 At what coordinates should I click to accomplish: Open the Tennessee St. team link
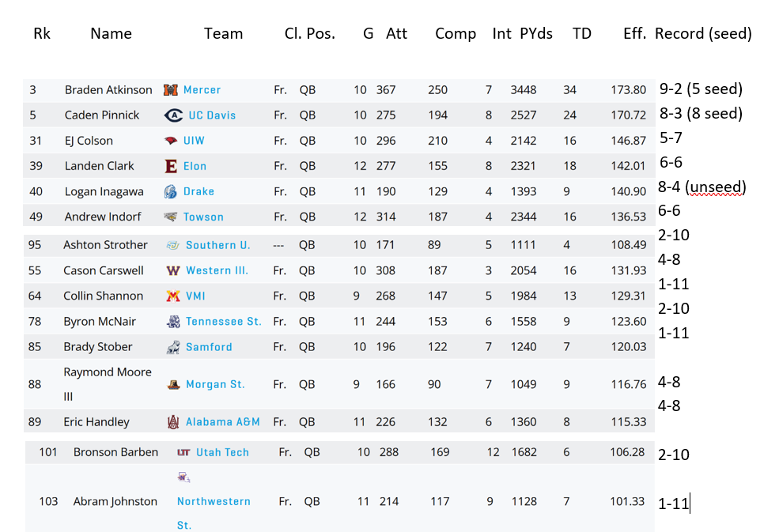[223, 321]
